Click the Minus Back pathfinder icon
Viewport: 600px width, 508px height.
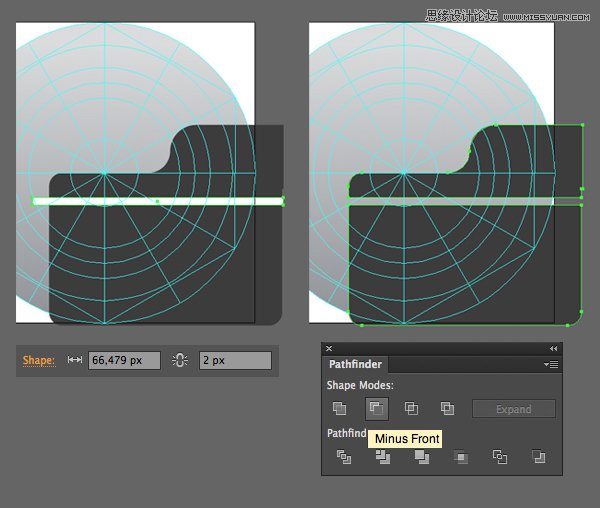point(538,457)
